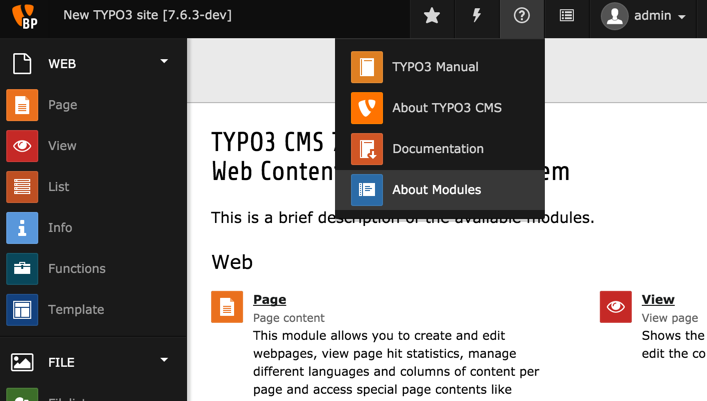Click the Template layout icon
Image resolution: width=707 pixels, height=401 pixels.
tap(22, 310)
